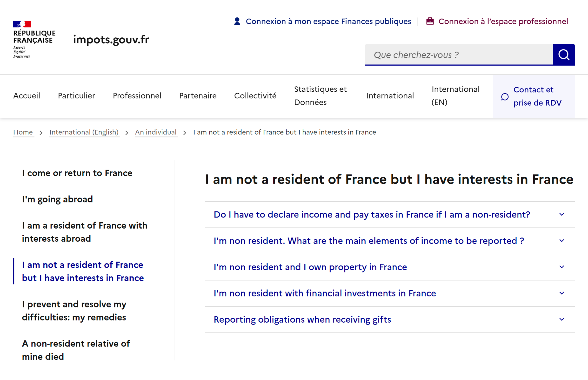Open 'I come or return to France' sidebar item
This screenshot has height=380, width=588.
[77, 173]
